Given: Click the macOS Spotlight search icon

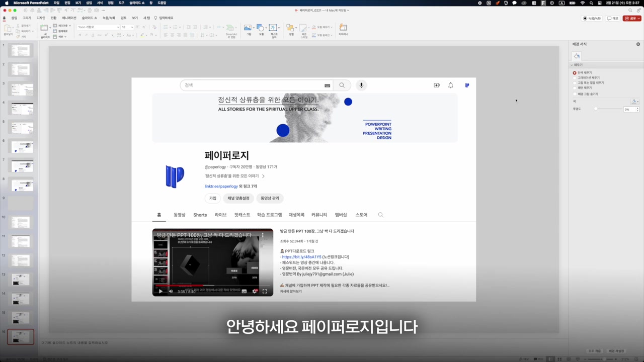Looking at the screenshot, I should pyautogui.click(x=591, y=3).
